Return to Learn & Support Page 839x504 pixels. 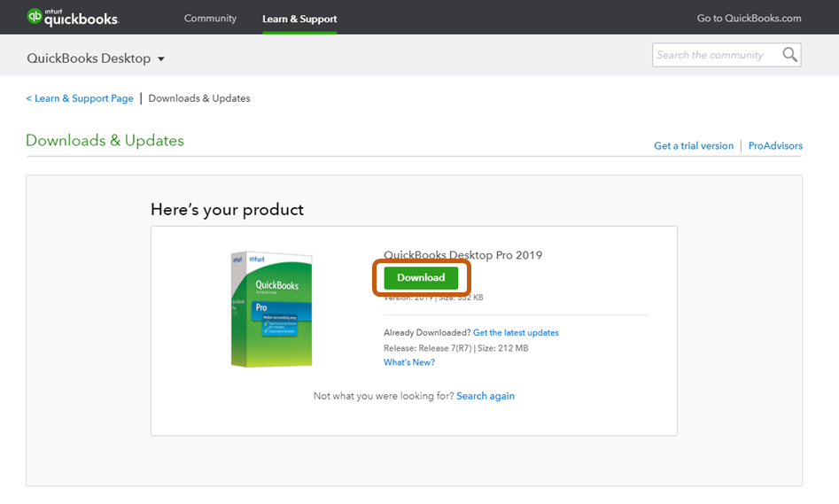pyautogui.click(x=80, y=98)
